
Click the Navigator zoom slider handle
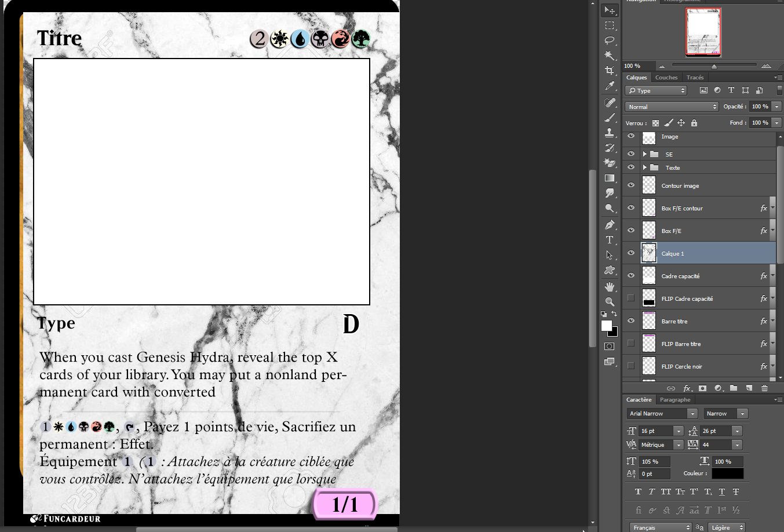(x=714, y=66)
